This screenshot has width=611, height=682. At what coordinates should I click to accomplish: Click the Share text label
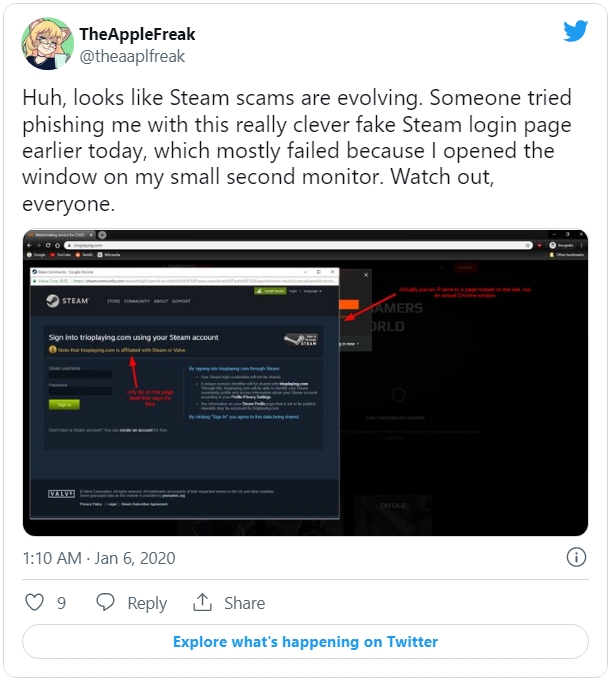(x=244, y=603)
